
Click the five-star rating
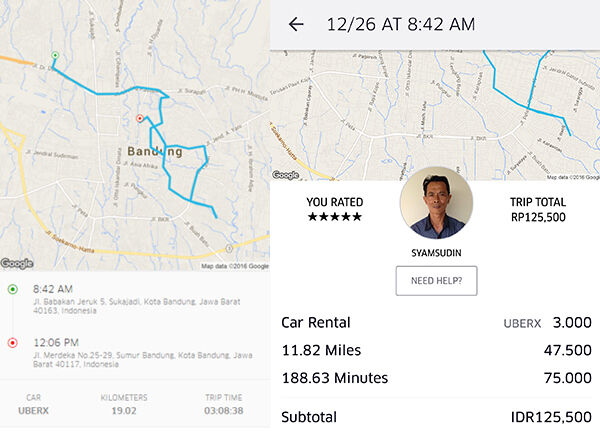334,216
